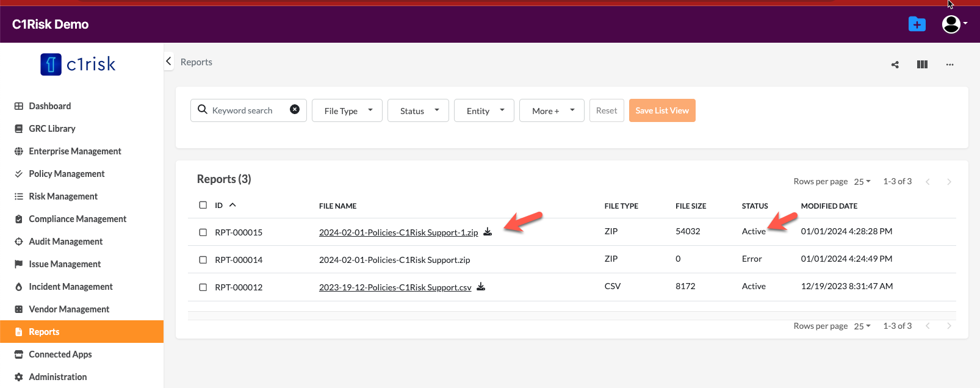Toggle the select-all checkbox in header
This screenshot has height=388, width=980.
pyautogui.click(x=203, y=205)
